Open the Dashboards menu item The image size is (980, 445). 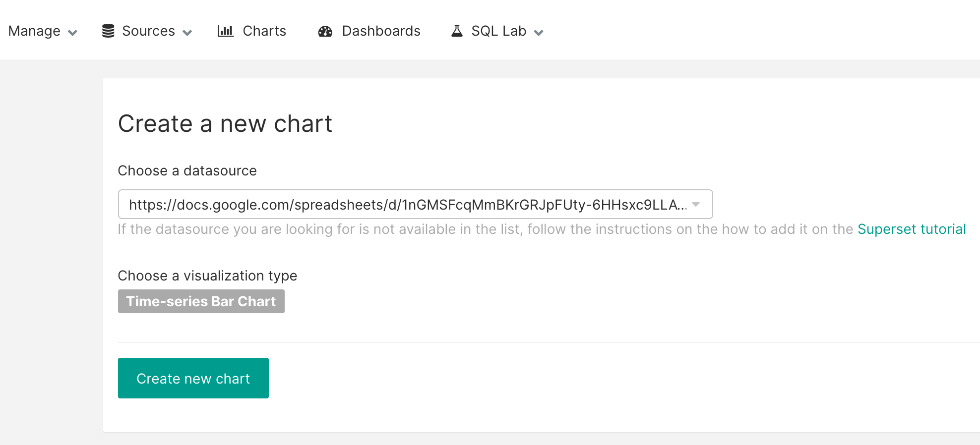pyautogui.click(x=380, y=31)
